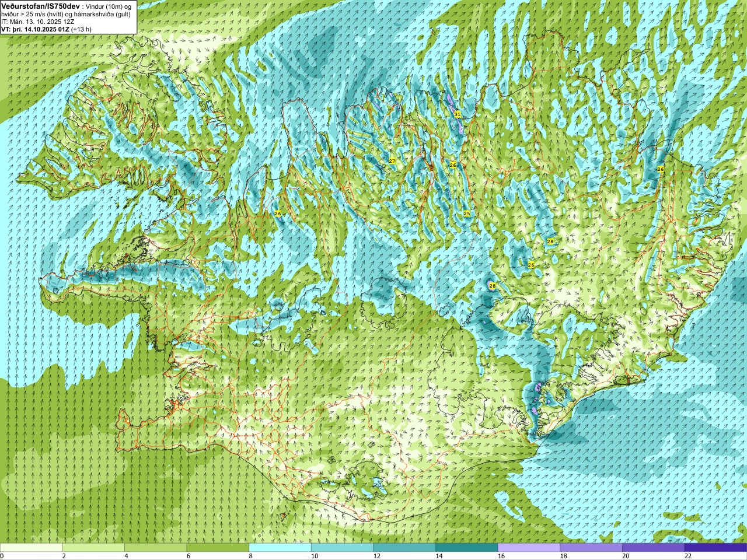The width and height of the screenshot is (747, 560).
Task: Click the legend scale label '22'
Action: coord(688,556)
